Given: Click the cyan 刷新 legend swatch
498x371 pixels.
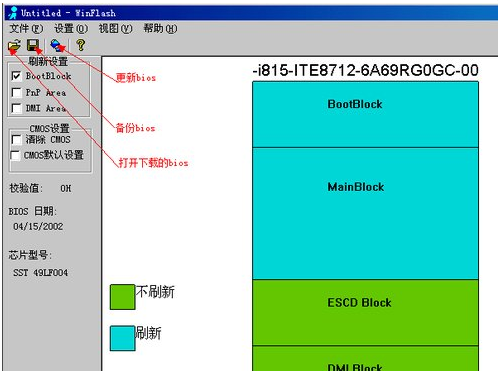Looking at the screenshot, I should (x=122, y=338).
